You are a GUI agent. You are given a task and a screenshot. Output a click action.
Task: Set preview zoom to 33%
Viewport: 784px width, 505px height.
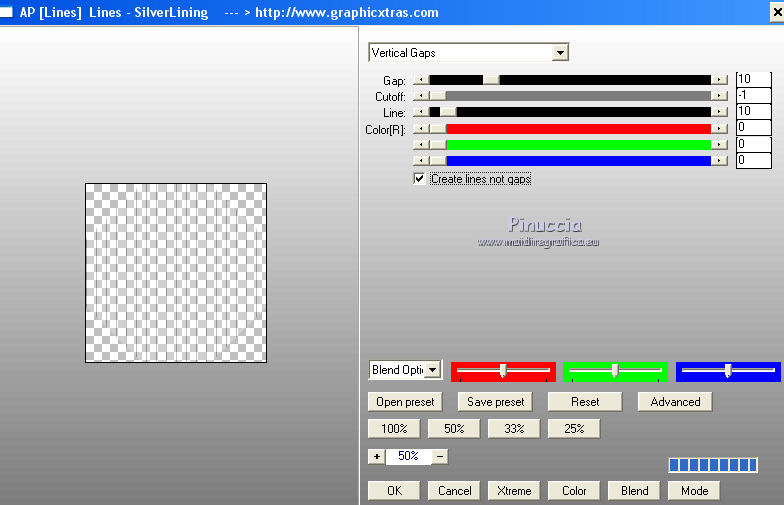pyautogui.click(x=514, y=429)
